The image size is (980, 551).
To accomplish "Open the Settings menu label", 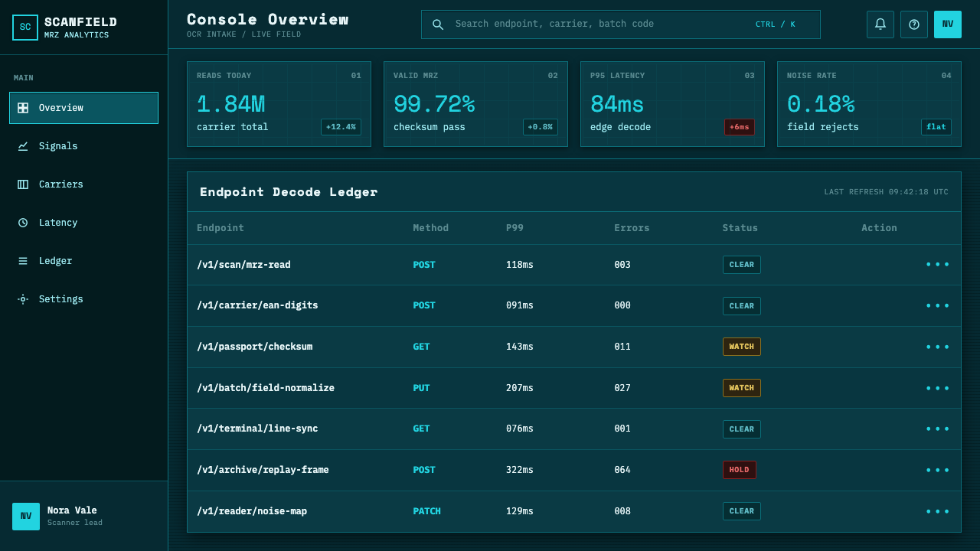I will pos(61,299).
